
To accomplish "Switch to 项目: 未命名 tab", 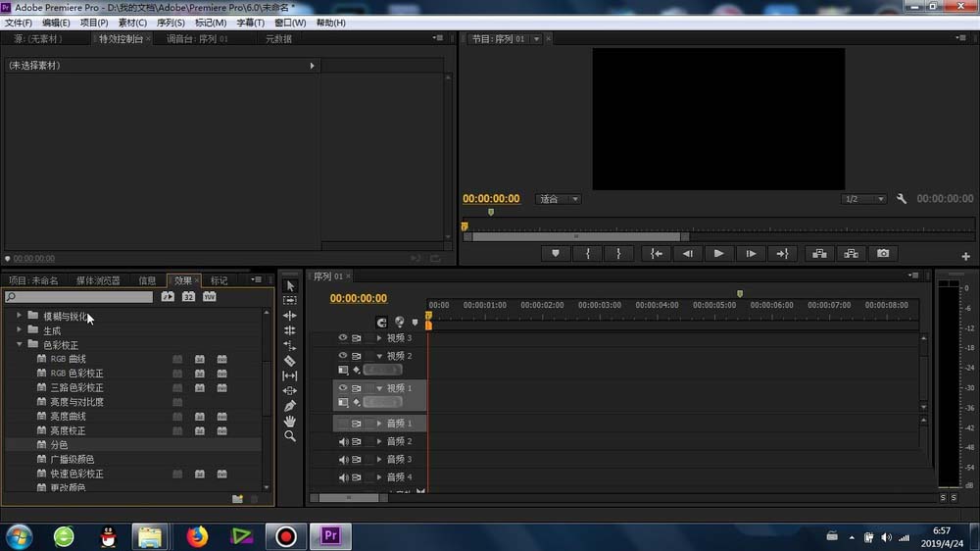I will (x=33, y=280).
